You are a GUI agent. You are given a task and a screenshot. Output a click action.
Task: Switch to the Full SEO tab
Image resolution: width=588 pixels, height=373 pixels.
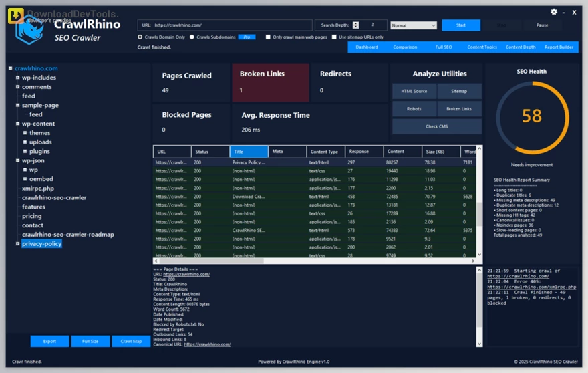[444, 47]
